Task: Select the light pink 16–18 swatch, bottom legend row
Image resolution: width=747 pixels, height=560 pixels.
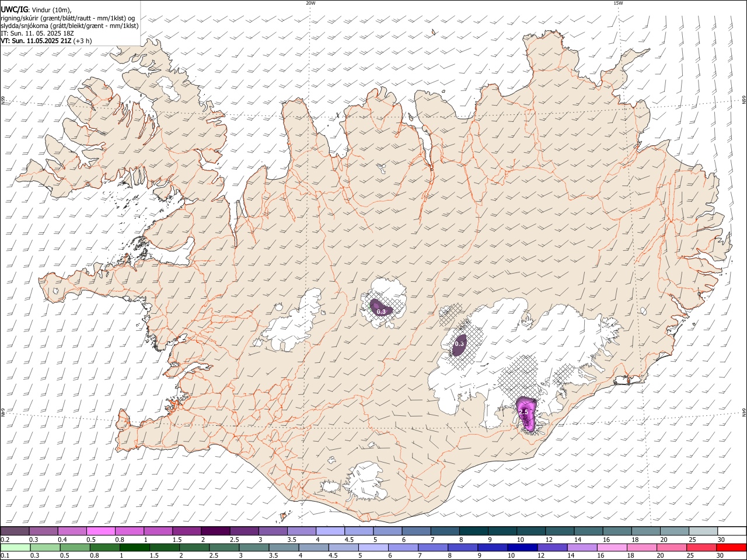Action: [x=612, y=548]
